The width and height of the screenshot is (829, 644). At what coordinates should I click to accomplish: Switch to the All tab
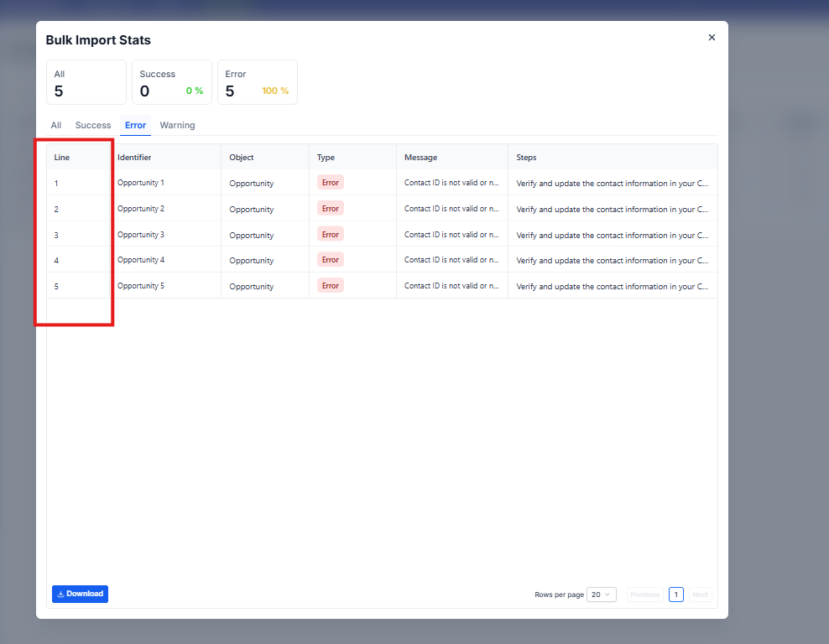(56, 125)
